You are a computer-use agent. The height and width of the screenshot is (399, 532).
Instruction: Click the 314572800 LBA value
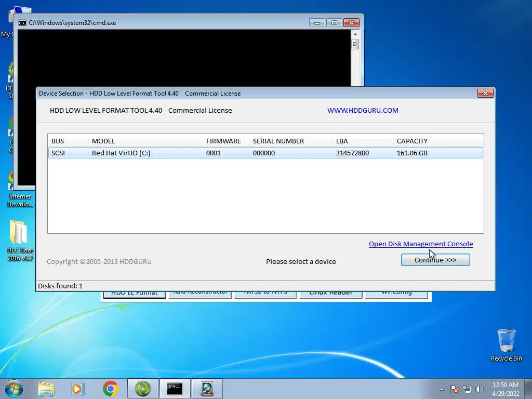click(x=352, y=153)
